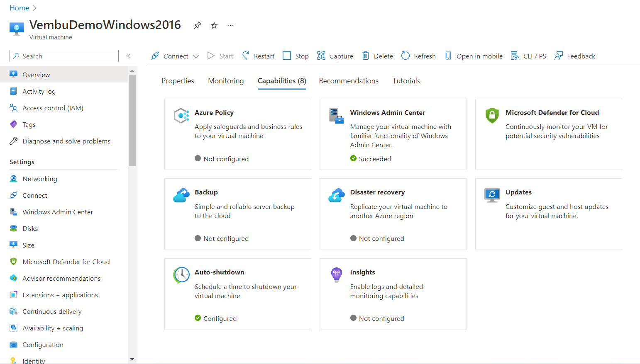Click the Azure Policy card icon

[x=181, y=116]
